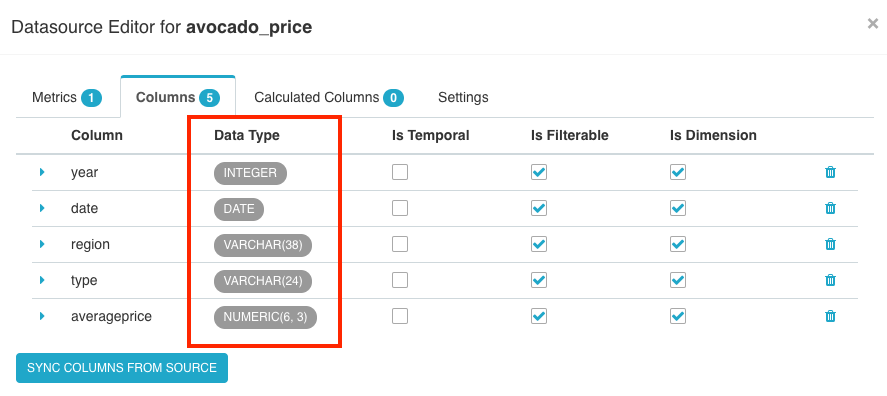Enable Is Temporal for date column
This screenshot has width=887, height=396.
pos(400,208)
